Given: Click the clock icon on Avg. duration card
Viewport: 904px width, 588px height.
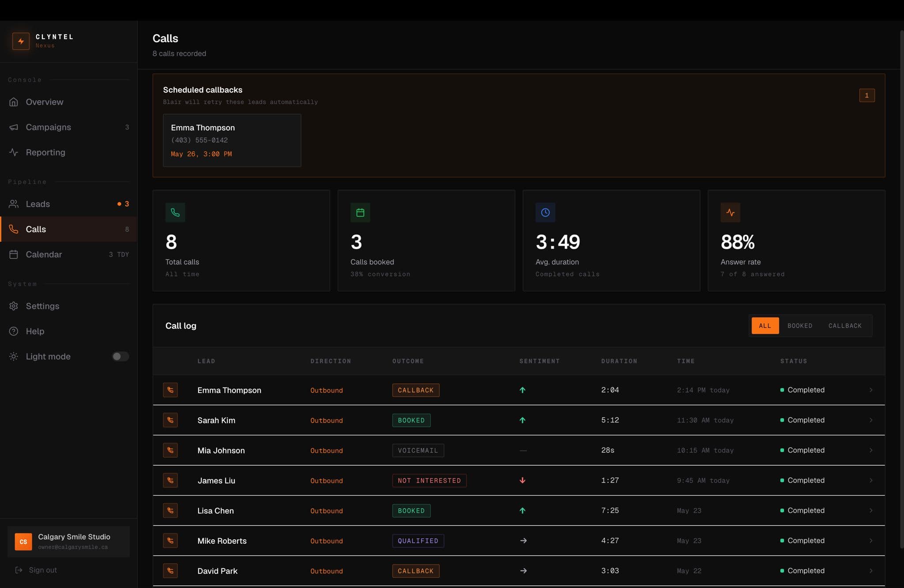Looking at the screenshot, I should click(545, 212).
